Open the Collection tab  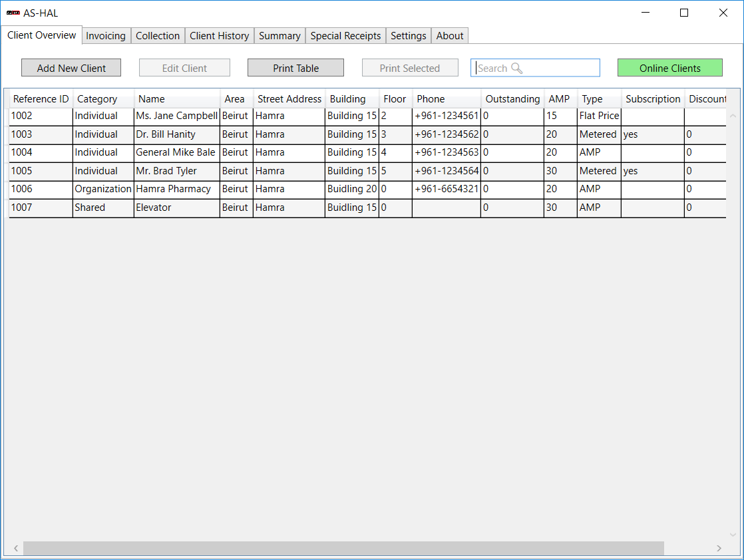click(x=158, y=36)
